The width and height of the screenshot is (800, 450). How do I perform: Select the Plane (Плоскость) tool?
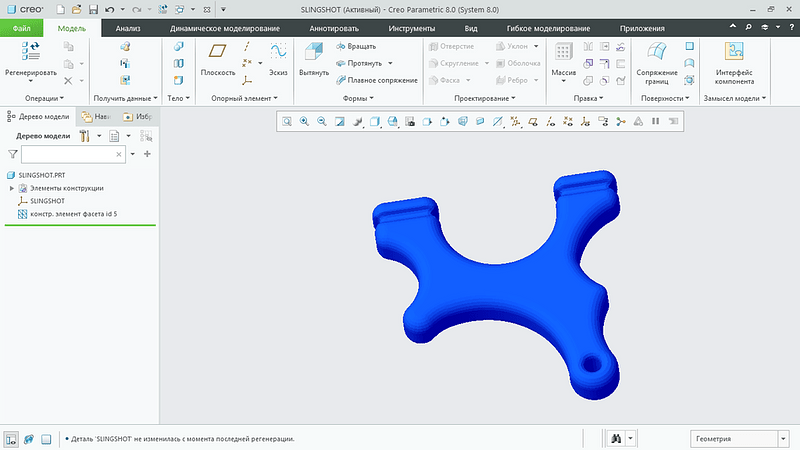217,59
